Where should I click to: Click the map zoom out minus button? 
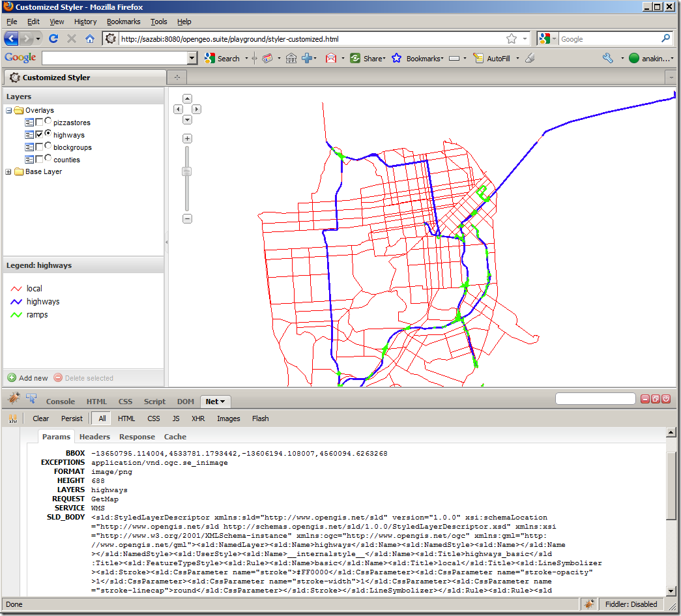click(187, 218)
